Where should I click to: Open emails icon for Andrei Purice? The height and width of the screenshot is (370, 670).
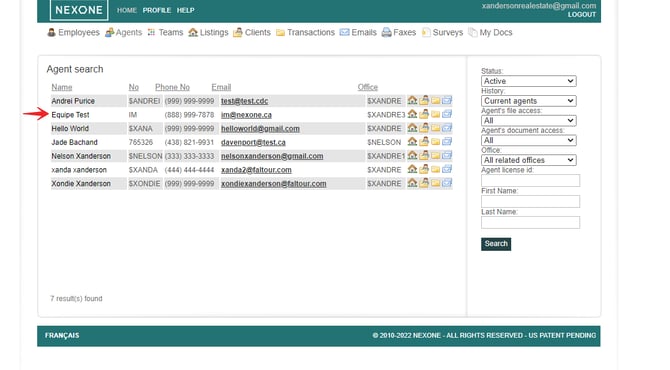[447, 100]
